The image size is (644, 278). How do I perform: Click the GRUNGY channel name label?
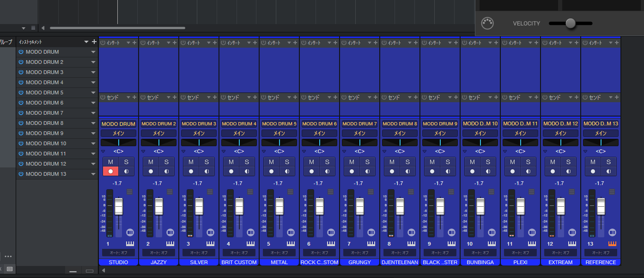coord(359,262)
